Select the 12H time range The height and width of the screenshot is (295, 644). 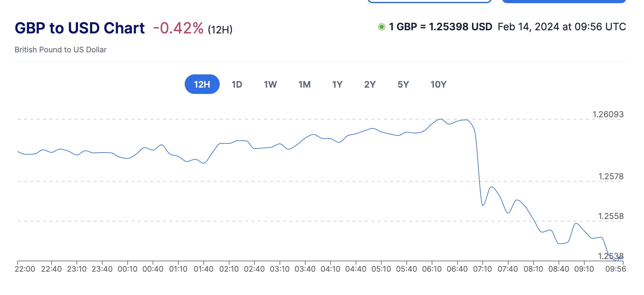202,84
